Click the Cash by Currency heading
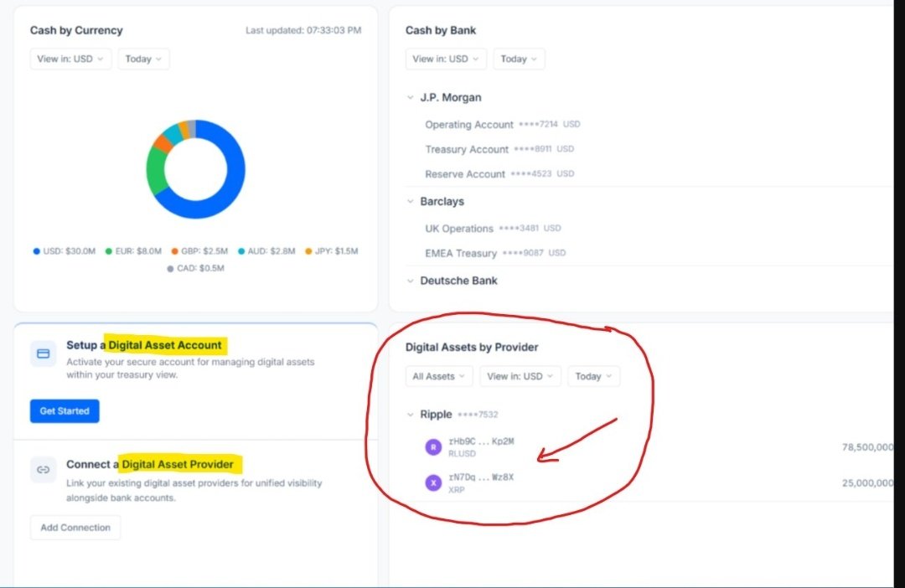The image size is (905, 588). [x=76, y=30]
